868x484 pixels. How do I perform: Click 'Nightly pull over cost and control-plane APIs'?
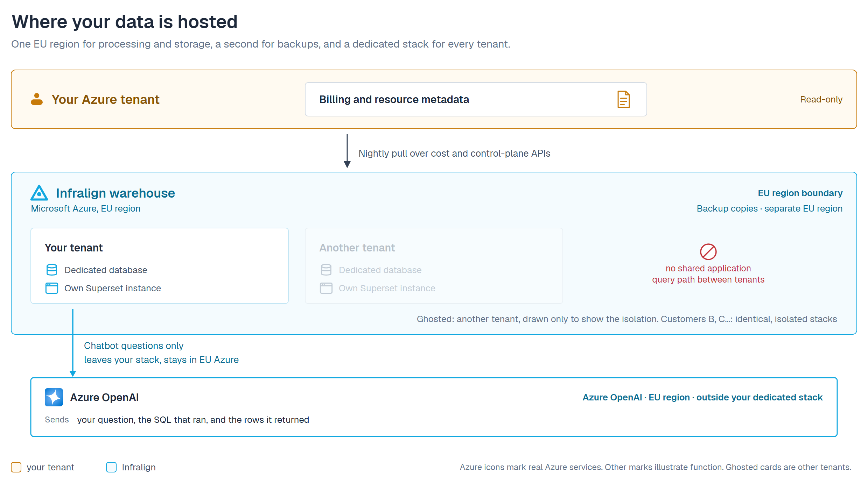(x=454, y=153)
